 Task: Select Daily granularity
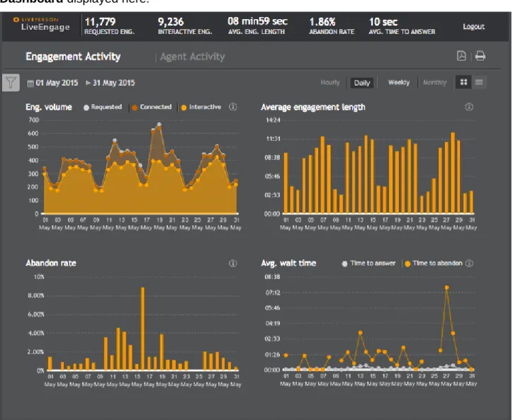[362, 83]
